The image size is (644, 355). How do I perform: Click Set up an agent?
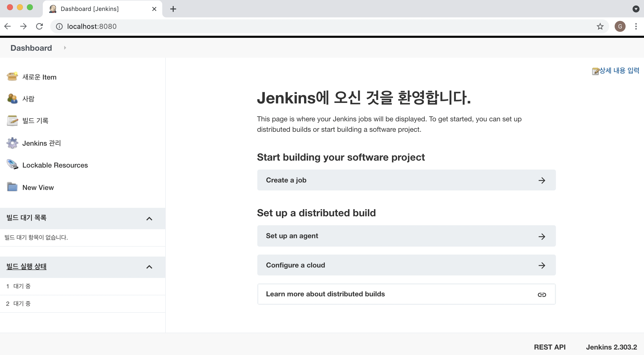(x=406, y=236)
